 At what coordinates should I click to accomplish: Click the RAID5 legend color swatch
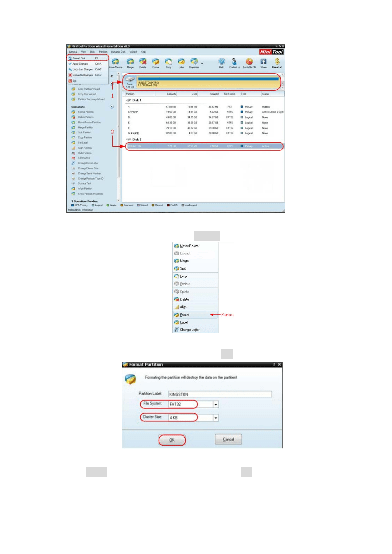[168, 205]
